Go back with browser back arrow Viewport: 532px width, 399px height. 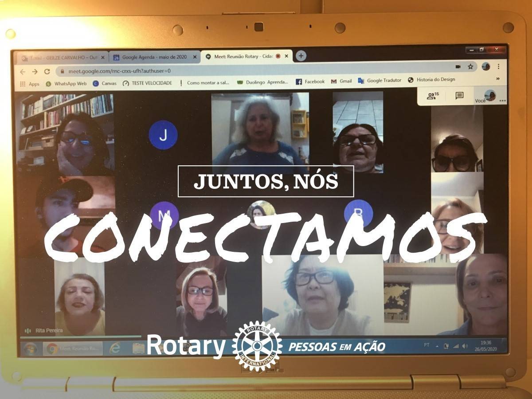[x=23, y=71]
